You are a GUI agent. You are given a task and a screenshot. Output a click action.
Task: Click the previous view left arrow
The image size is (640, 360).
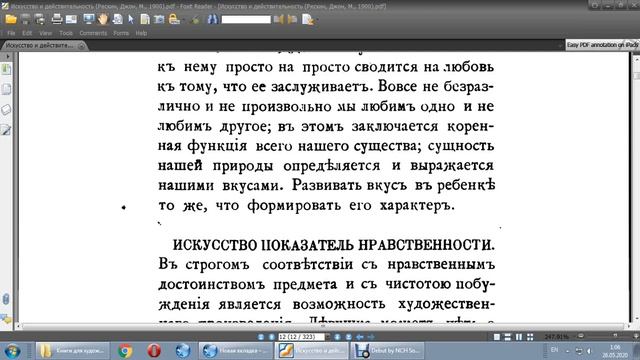[x=360, y=337]
